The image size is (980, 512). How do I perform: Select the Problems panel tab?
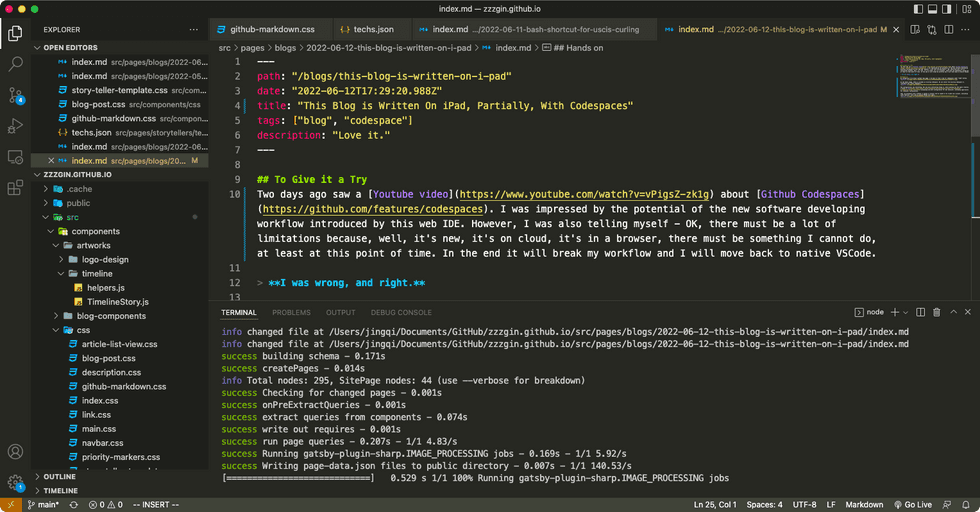click(x=291, y=313)
